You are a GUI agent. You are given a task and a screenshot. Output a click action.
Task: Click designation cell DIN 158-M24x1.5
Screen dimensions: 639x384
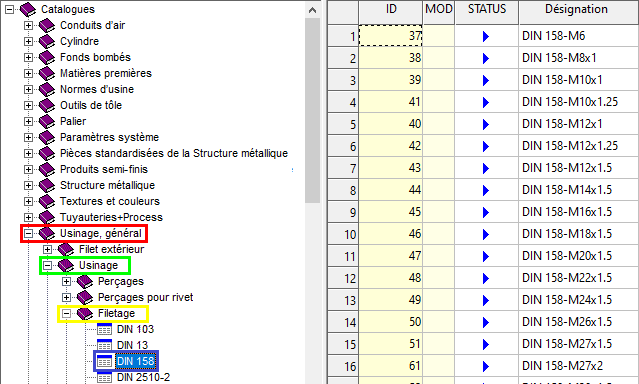point(579,300)
